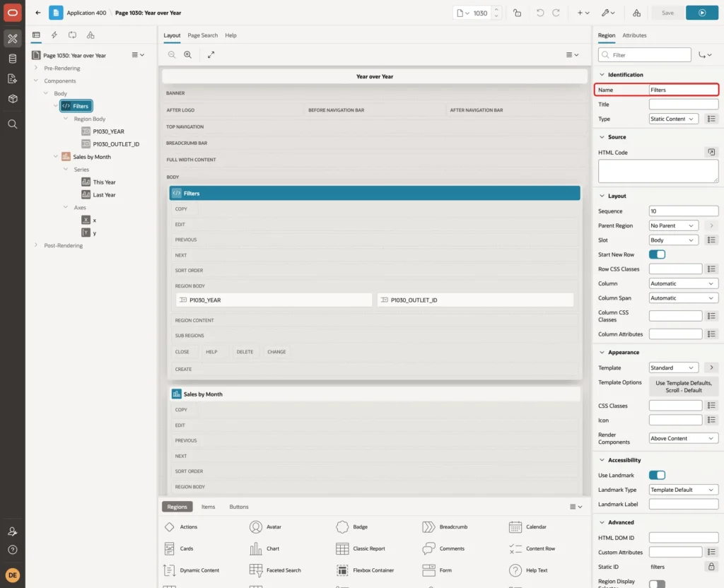
Task: Open the App Builder icon in sidebar
Action: tap(13, 39)
